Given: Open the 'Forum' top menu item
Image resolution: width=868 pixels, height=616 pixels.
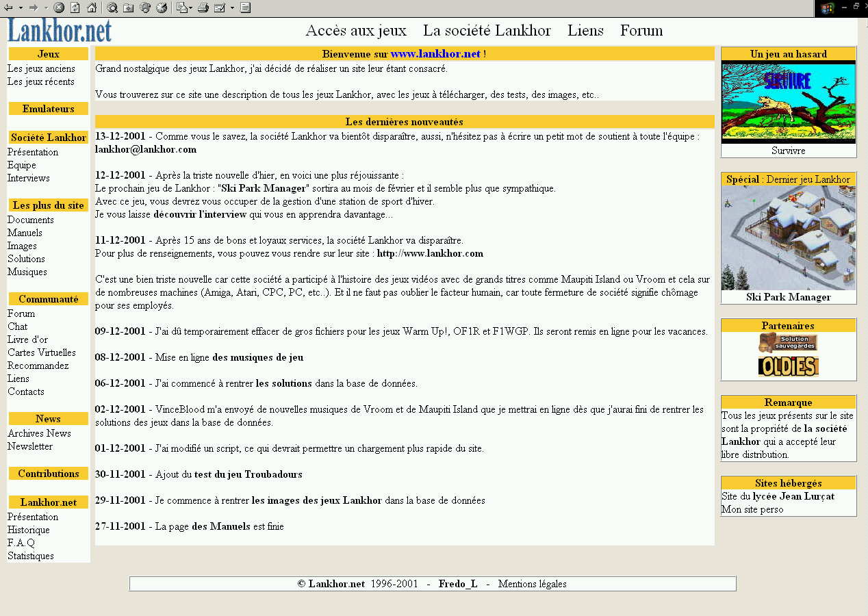Looking at the screenshot, I should click(641, 30).
